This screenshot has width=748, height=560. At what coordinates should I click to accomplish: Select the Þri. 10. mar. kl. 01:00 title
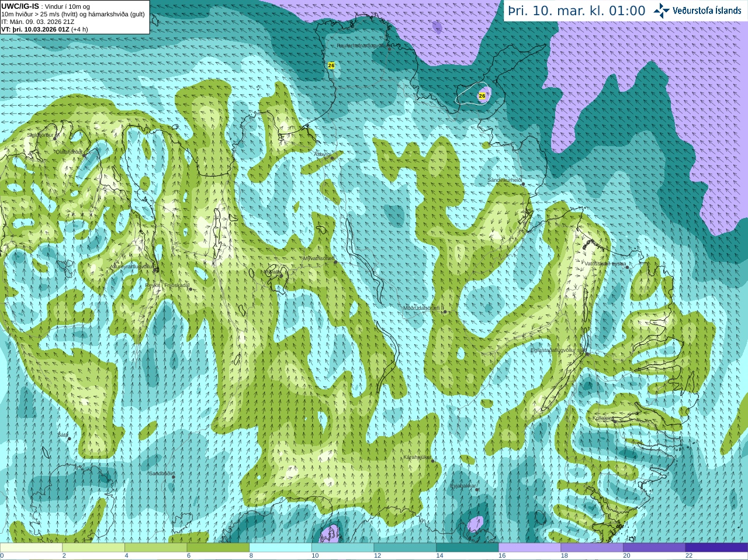pos(577,11)
